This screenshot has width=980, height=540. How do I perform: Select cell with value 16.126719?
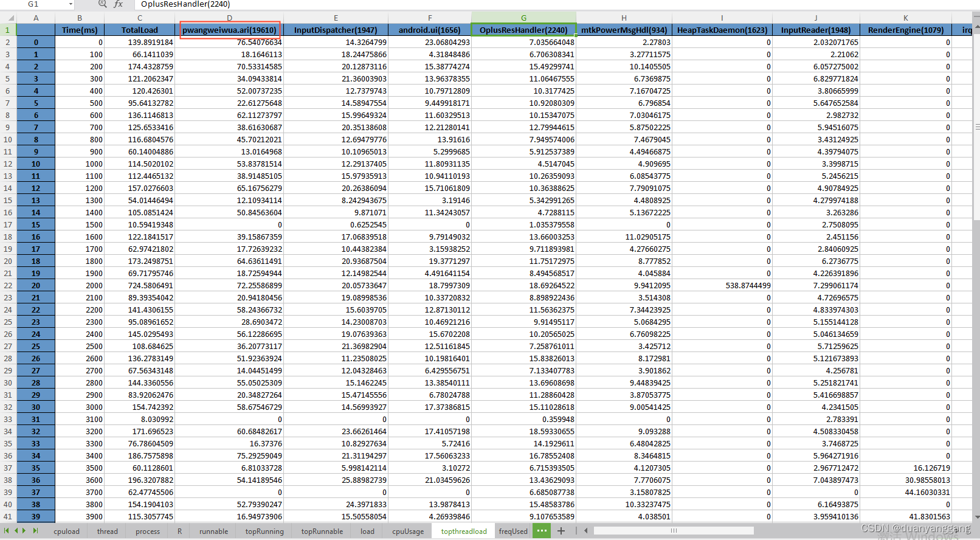pyautogui.click(x=906, y=468)
